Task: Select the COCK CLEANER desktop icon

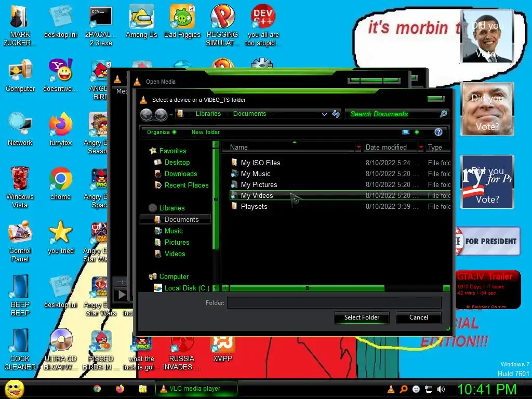Action: coord(20,350)
